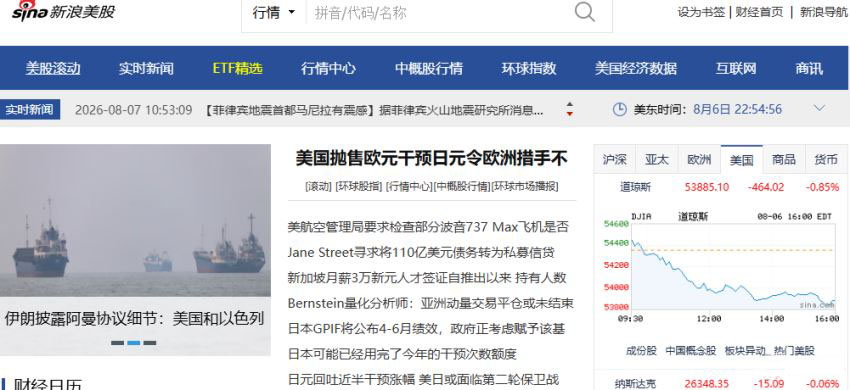Click the news ticker up arrow
The width and height of the screenshot is (850, 390).
(x=569, y=104)
